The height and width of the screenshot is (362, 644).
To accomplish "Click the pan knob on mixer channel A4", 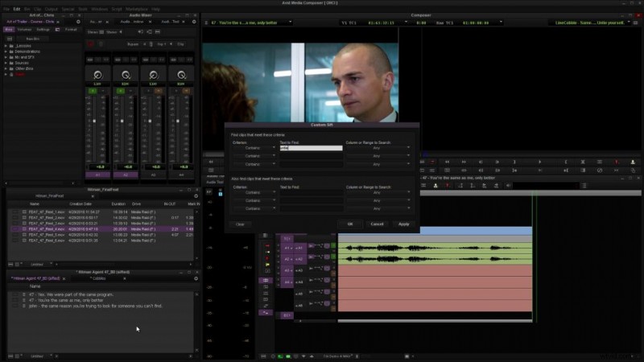I will click(x=181, y=75).
